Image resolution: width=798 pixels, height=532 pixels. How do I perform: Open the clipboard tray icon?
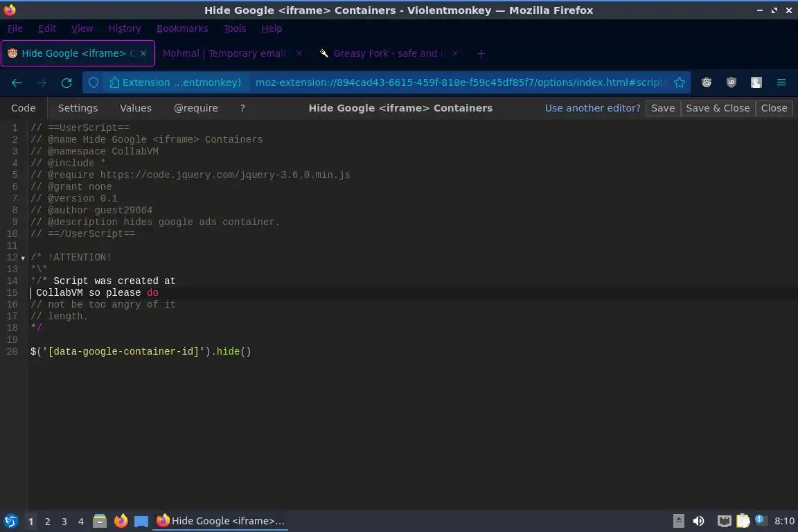[743, 521]
